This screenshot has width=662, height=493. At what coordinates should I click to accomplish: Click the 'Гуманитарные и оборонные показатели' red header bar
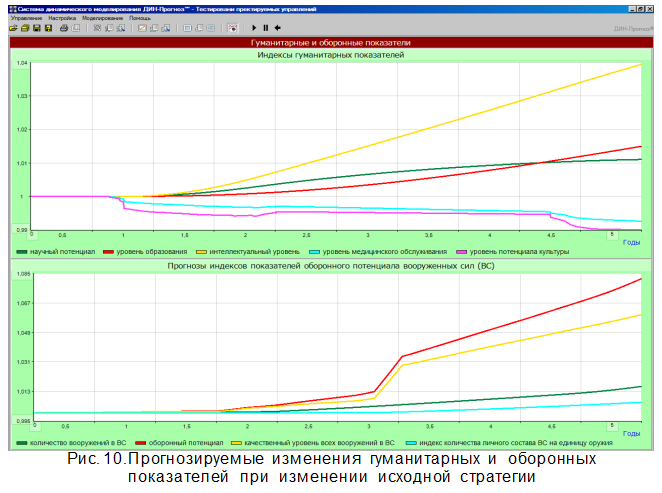click(330, 43)
